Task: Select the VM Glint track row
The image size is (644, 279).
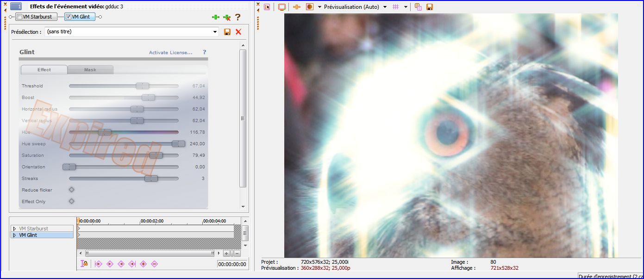Action: click(x=42, y=235)
